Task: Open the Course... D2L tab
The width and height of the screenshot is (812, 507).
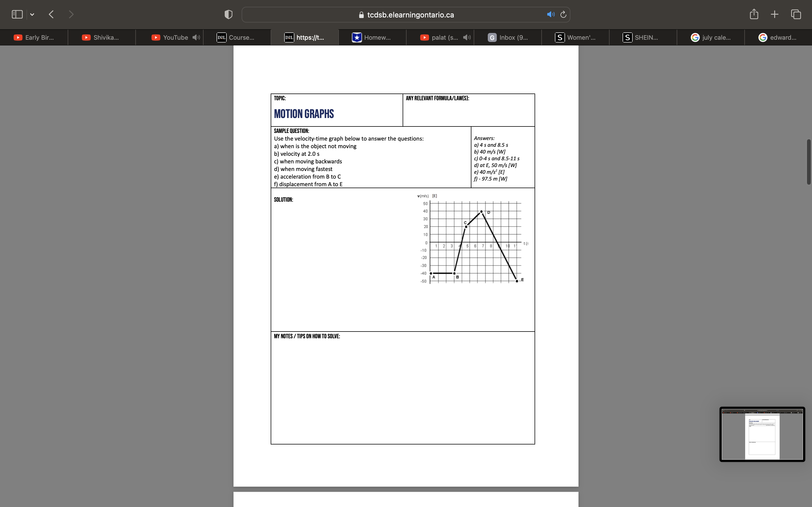Action: 237,37
